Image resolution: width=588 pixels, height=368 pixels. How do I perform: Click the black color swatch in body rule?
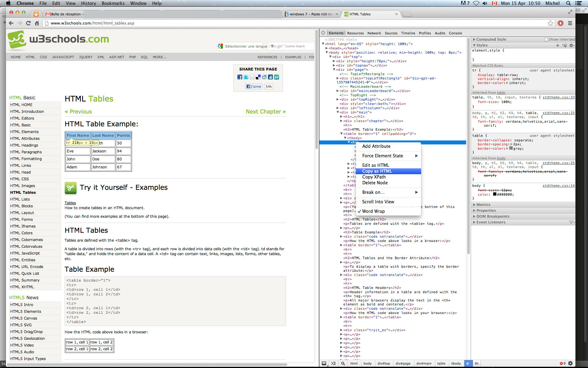coord(495,194)
